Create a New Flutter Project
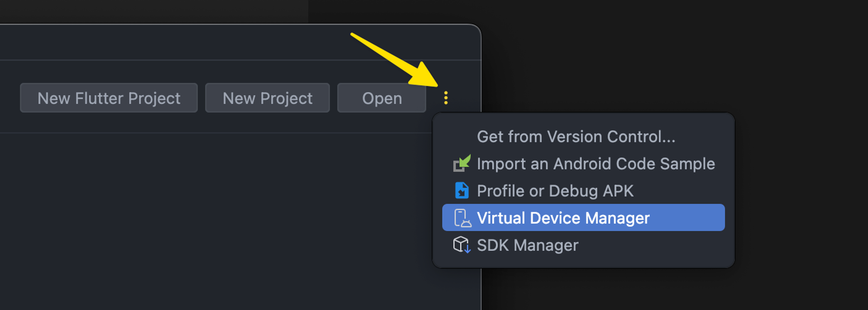This screenshot has width=868, height=310. coord(109,98)
